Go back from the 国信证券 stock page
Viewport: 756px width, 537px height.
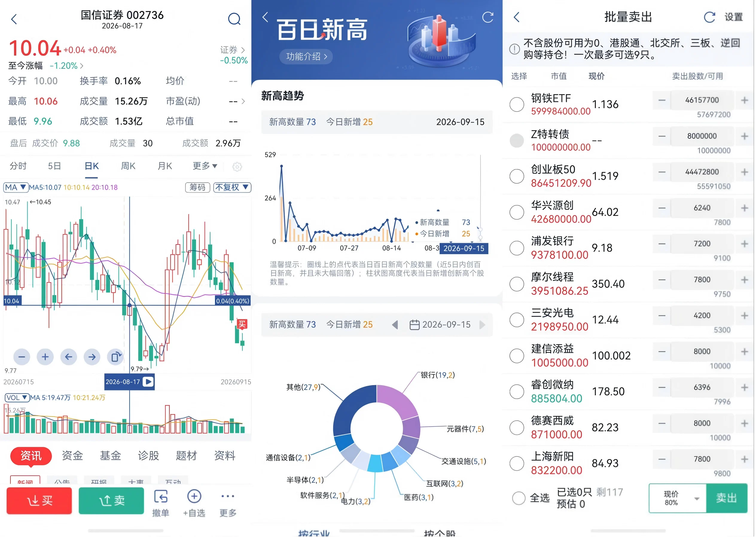(x=14, y=19)
